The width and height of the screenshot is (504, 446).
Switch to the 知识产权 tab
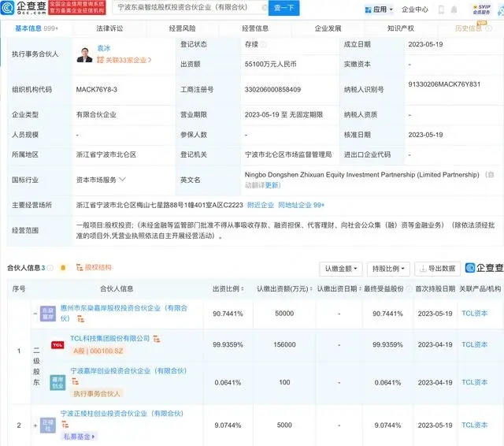click(402, 28)
